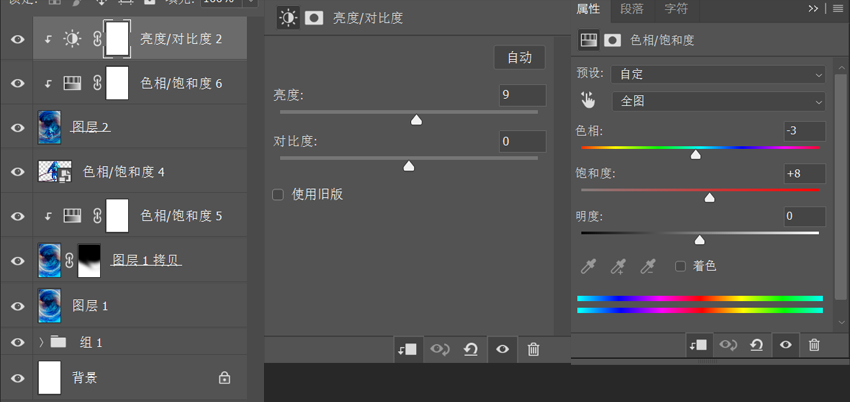Hide the 图层 1 layer
Screen dimensions: 850x402
click(18, 306)
